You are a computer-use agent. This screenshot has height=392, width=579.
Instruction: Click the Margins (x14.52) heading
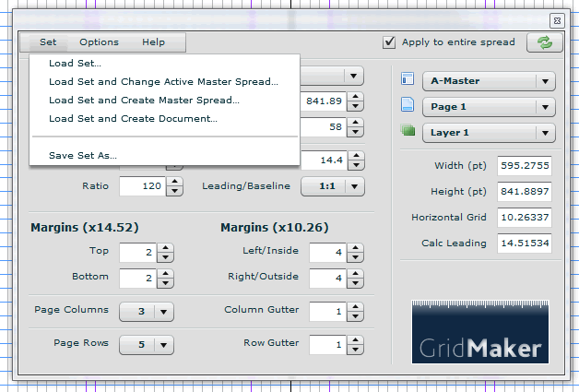click(85, 228)
